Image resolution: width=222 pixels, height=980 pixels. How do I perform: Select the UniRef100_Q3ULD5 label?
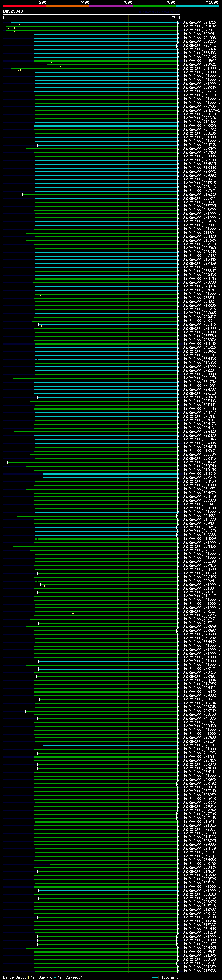199,133
